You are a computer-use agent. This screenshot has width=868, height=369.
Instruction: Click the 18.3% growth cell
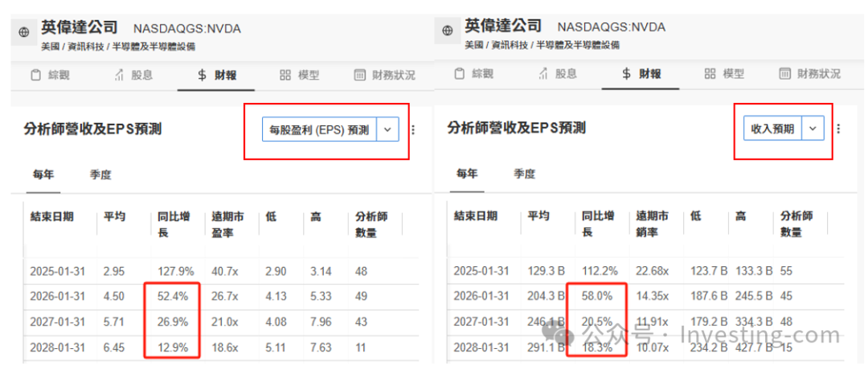pos(598,349)
